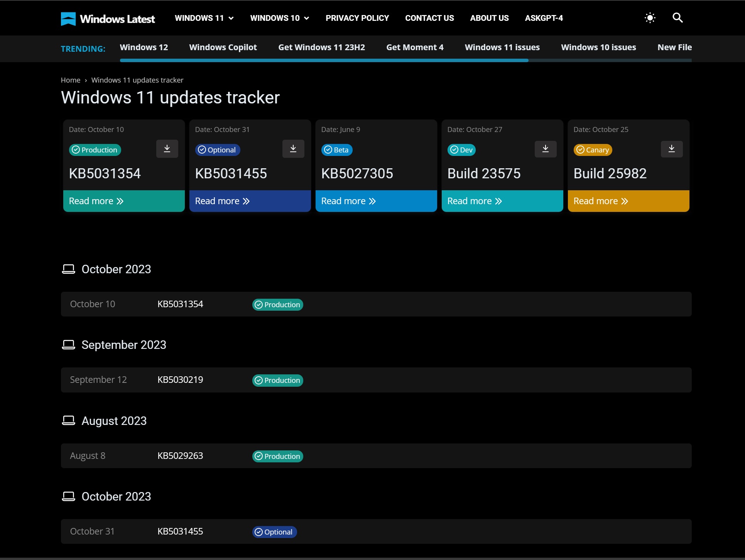Click Read more on Build 23575 card
The image size is (745, 560).
click(502, 201)
